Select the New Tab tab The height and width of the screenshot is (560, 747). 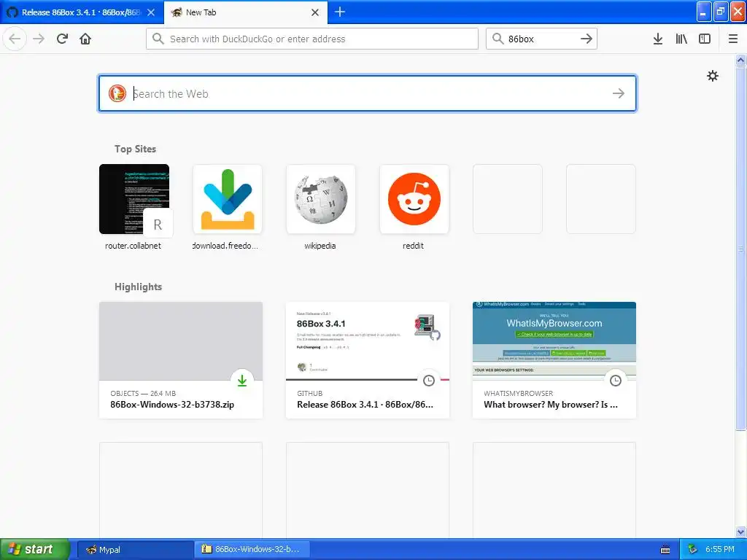click(x=245, y=12)
